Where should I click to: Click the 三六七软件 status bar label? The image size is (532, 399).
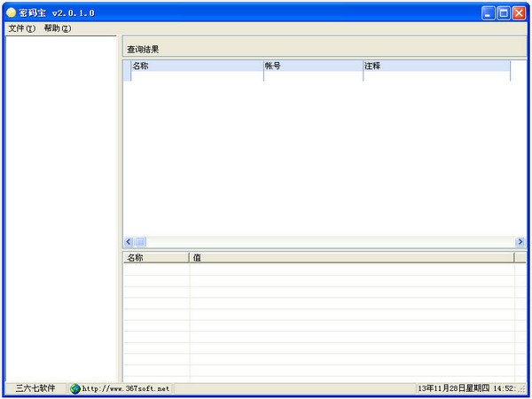[x=35, y=388]
